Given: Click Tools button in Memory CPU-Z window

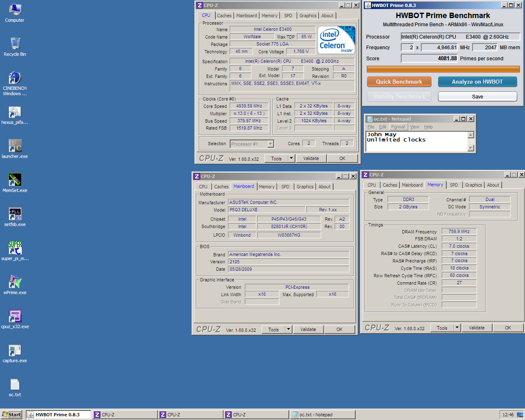Looking at the screenshot, I should [442, 328].
